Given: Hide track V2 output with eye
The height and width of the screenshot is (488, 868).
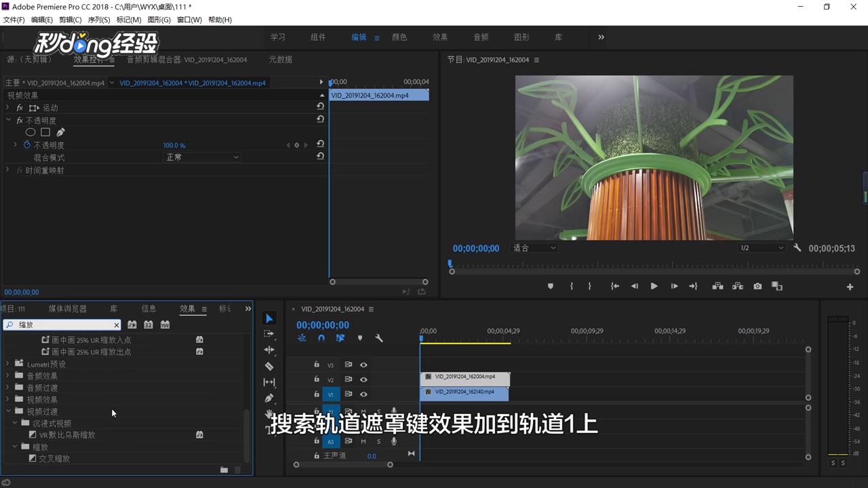Looking at the screenshot, I should 363,380.
